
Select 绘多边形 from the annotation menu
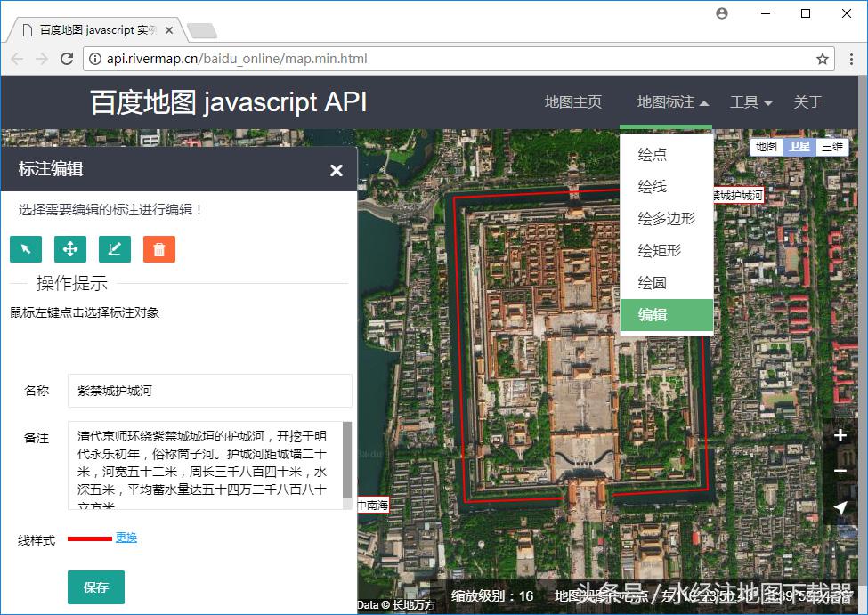pyautogui.click(x=666, y=218)
